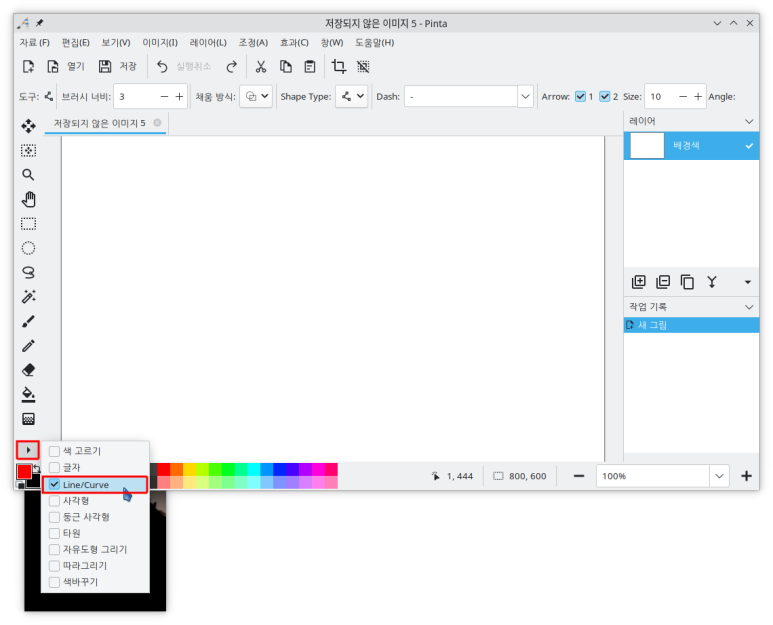Select the Paint Bucket tool
773x625 pixels.
28,394
